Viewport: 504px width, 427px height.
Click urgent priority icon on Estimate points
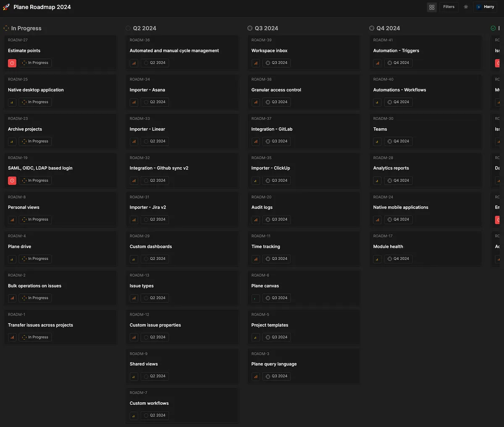pos(12,63)
